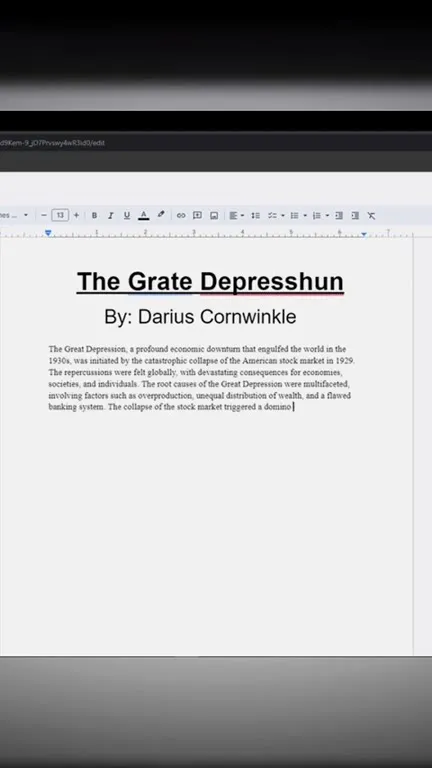Increase the paragraph indent
Image resolution: width=432 pixels, height=768 pixels.
[x=355, y=216]
